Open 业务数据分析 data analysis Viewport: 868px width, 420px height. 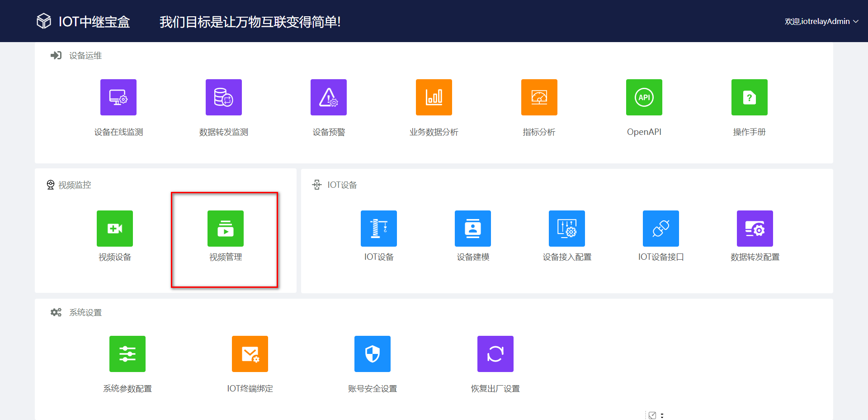434,97
